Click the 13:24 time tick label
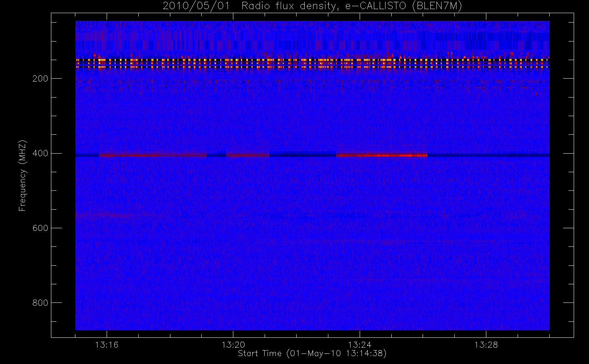Image resolution: width=589 pixels, height=364 pixels. 360,344
